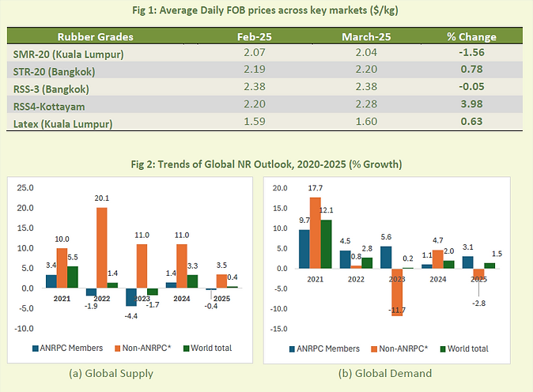The height and width of the screenshot is (392, 533).
Task: Select the Feb-25 column header
Action: point(255,36)
